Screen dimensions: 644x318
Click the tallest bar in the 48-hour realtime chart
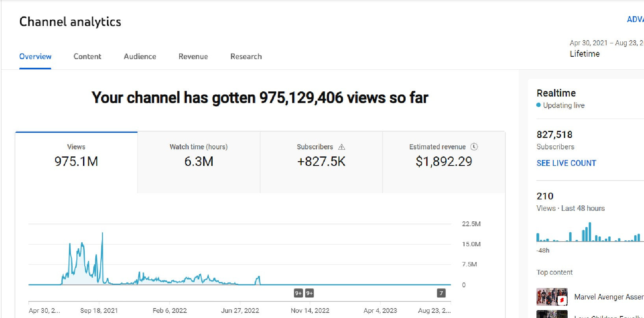click(x=590, y=232)
